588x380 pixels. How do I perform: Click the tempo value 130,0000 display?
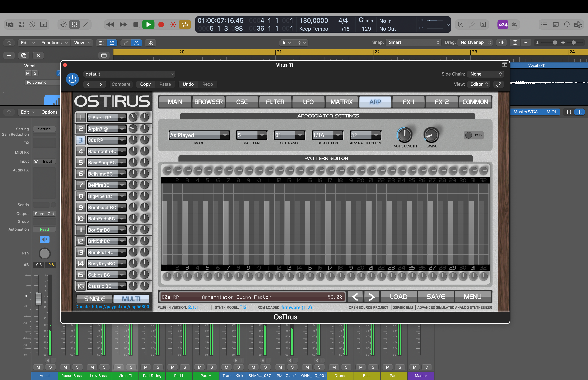(314, 21)
